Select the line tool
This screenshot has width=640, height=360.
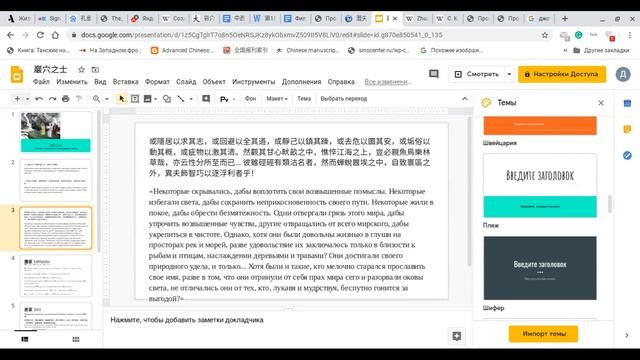181,99
